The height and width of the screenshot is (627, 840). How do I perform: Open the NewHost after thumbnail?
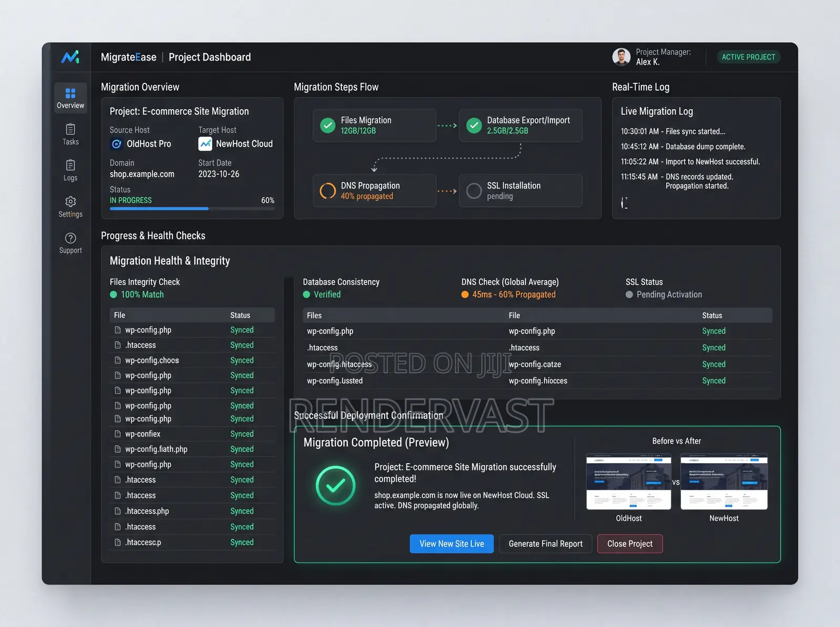(x=724, y=482)
